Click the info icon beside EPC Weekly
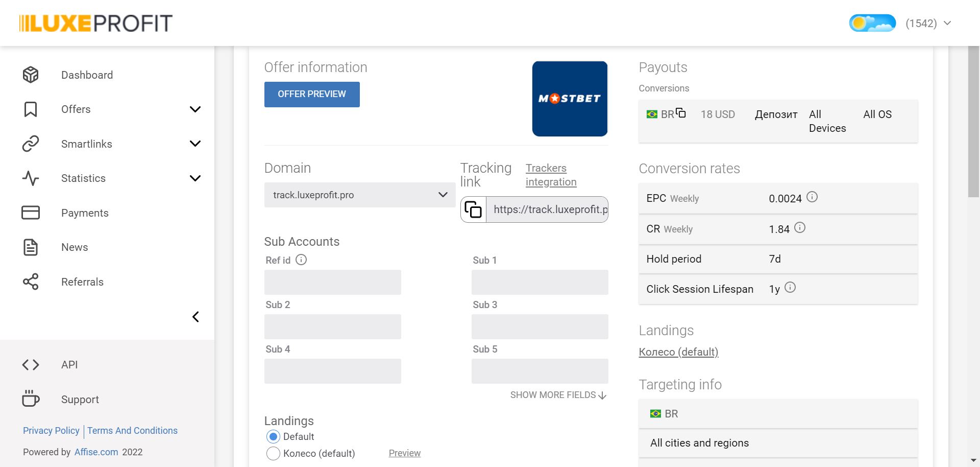The image size is (980, 467). [812, 197]
